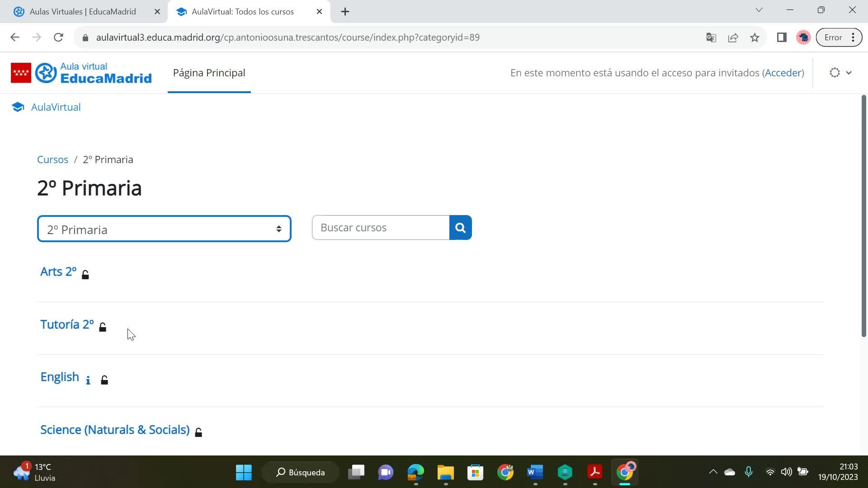This screenshot has height=488, width=868.
Task: Click the AulaVirtual graduation cap icon
Action: pos(18,107)
